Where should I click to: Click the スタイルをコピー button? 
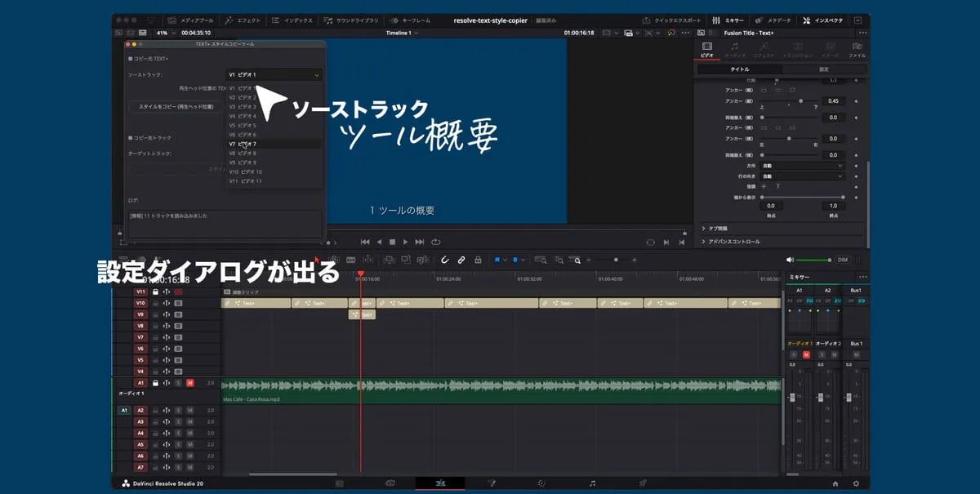point(176,106)
